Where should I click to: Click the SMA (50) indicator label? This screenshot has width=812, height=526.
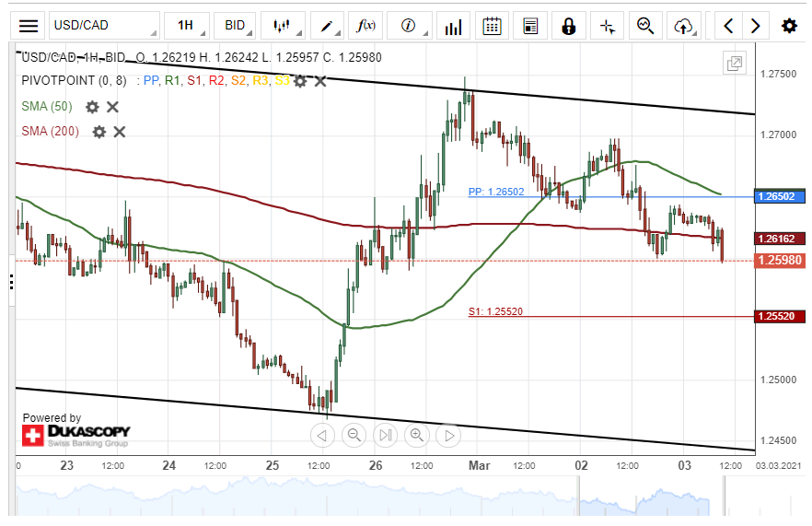pyautogui.click(x=47, y=106)
